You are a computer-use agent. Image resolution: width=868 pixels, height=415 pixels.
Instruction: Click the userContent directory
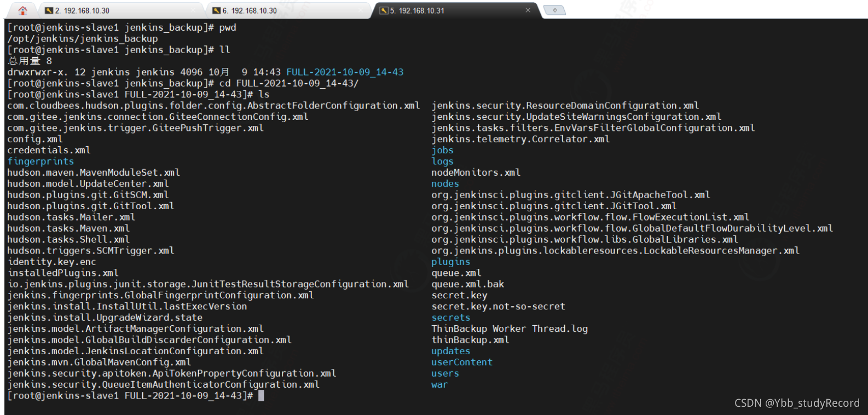pyautogui.click(x=462, y=362)
